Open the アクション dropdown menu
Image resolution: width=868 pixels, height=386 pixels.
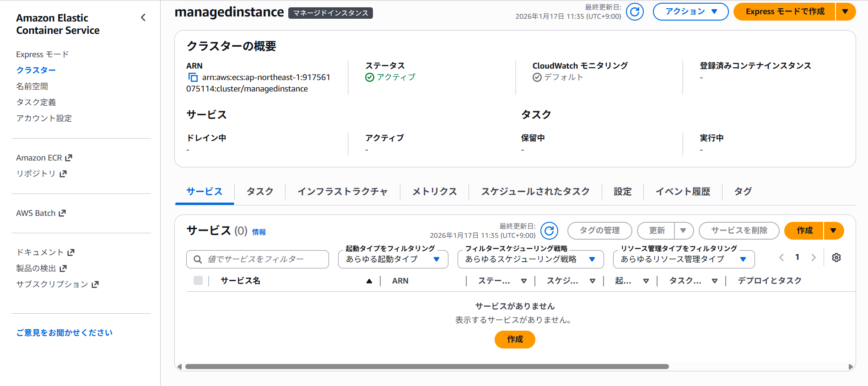pos(690,12)
